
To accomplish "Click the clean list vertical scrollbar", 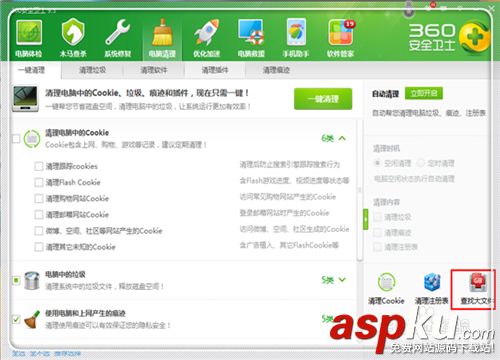I will coord(359,190).
